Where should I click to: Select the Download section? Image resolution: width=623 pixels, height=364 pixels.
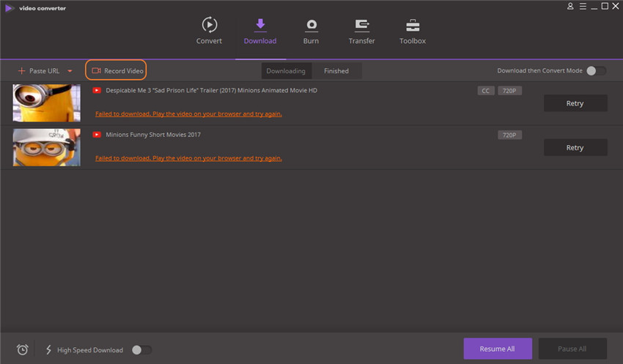click(260, 31)
